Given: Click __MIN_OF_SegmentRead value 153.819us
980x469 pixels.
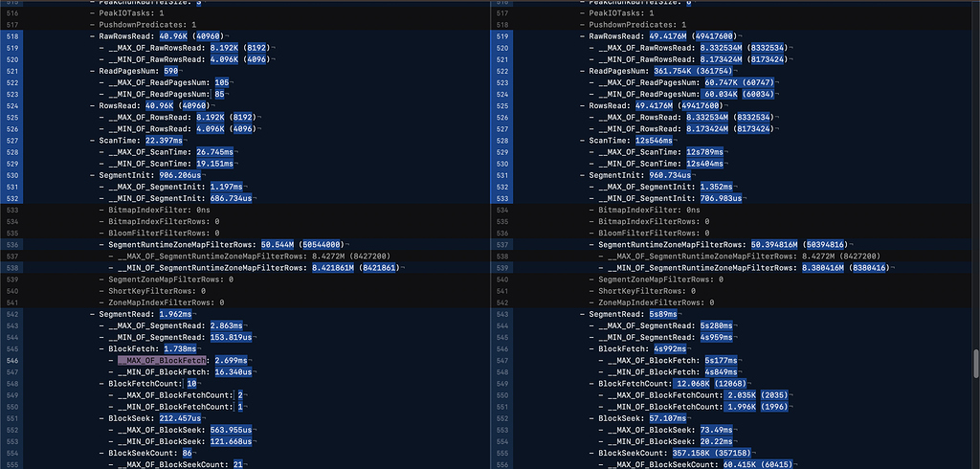Looking at the screenshot, I should tap(231, 338).
